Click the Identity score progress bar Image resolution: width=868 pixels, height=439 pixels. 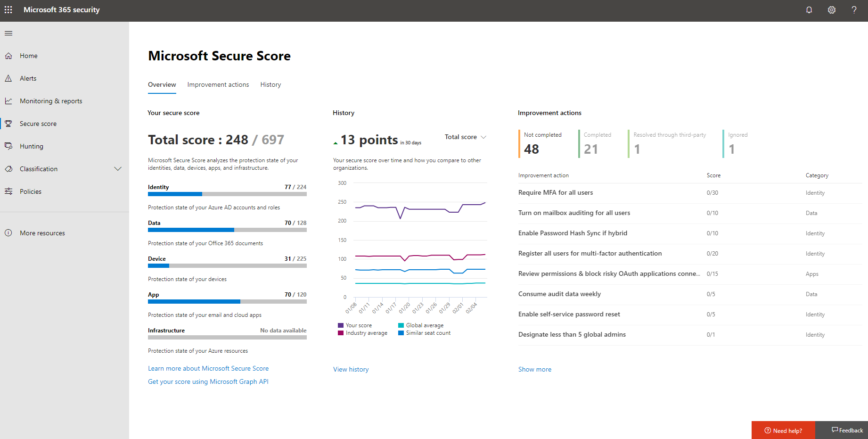pos(227,194)
